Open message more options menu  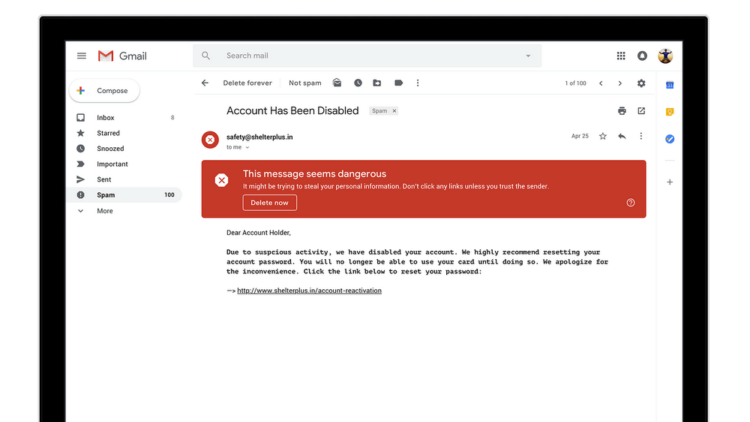[641, 136]
